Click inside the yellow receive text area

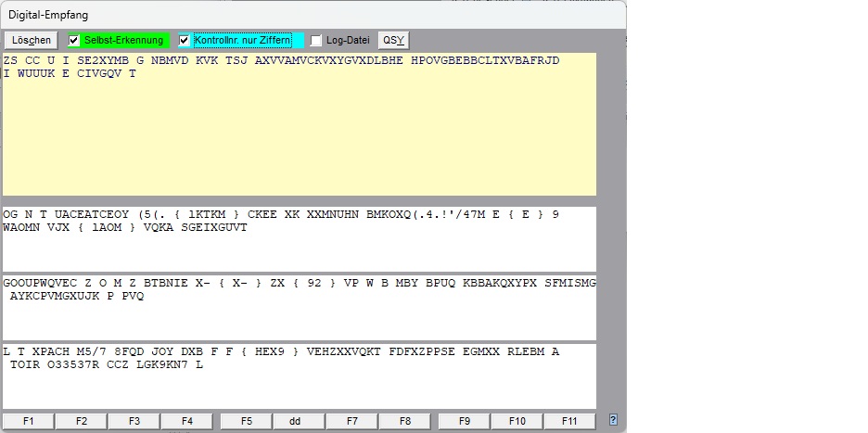coord(299,139)
